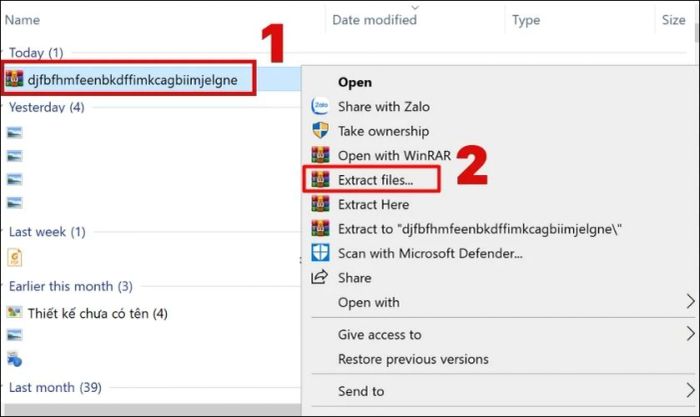Sort by the Date modified column
Image resolution: width=700 pixels, height=417 pixels.
(374, 20)
